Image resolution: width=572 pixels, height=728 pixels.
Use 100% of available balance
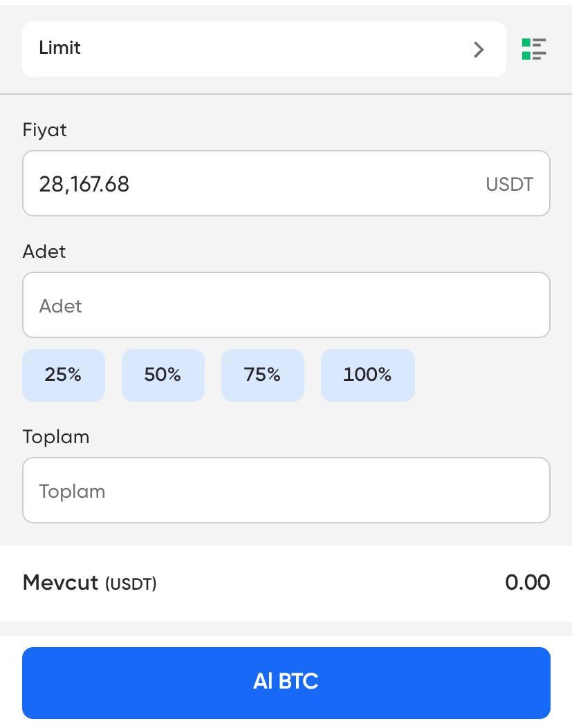(x=367, y=375)
